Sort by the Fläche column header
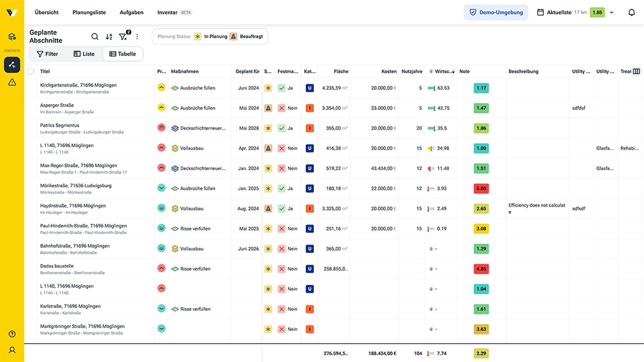The image size is (644, 362). tap(341, 71)
